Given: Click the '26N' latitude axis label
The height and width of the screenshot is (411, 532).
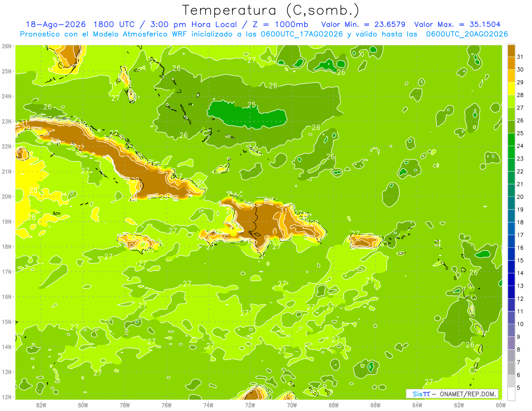Looking at the screenshot, I should (7, 46).
